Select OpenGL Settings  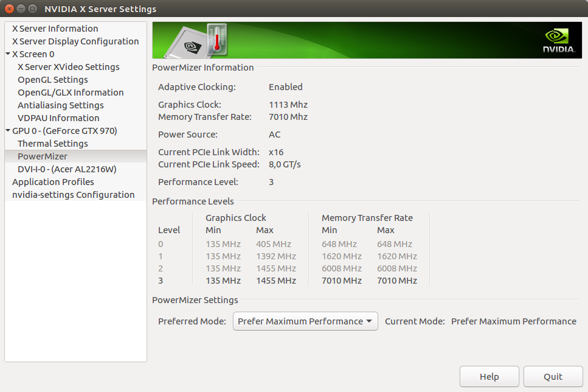pyautogui.click(x=52, y=79)
